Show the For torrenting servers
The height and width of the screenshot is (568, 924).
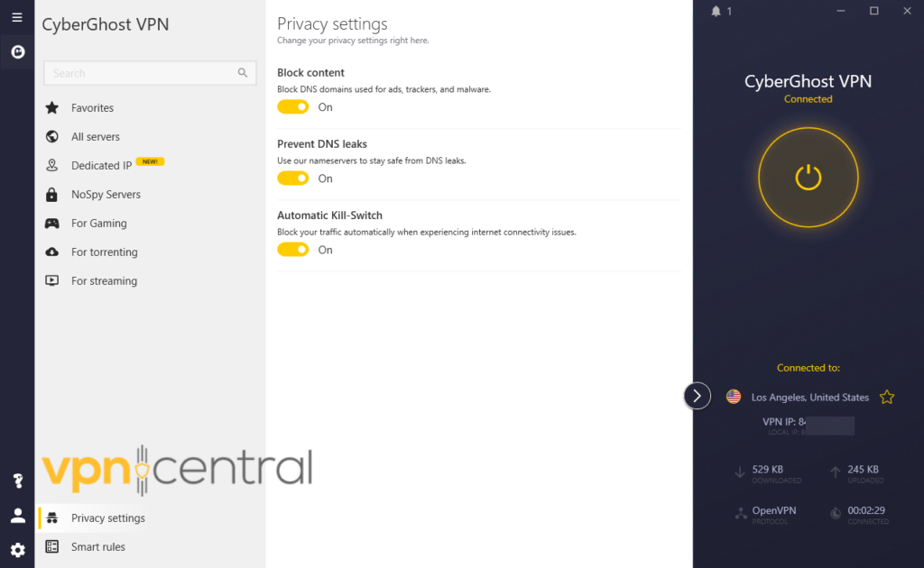tap(104, 252)
